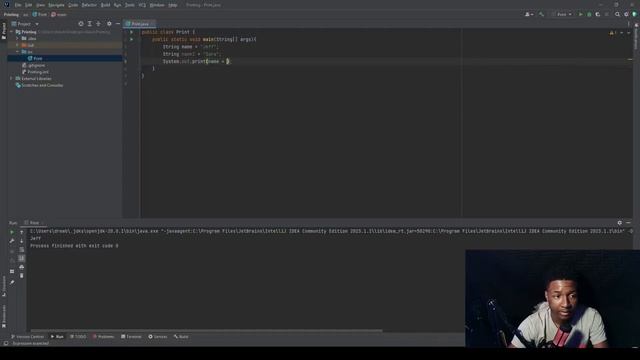Open the Print run configuration dropdown
Image resolution: width=640 pixels, height=360 pixels.
coord(562,14)
